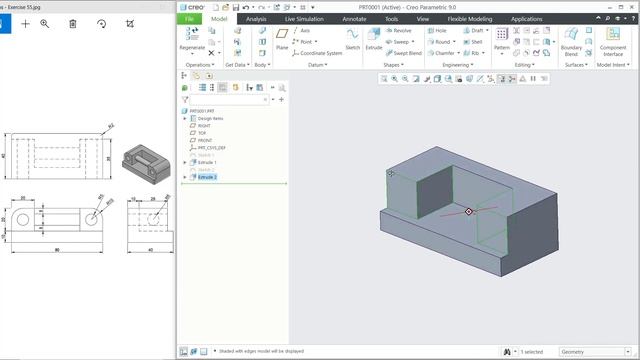Create a Coordinate System datum
Viewport: 640px width, 360px height.
(317, 53)
